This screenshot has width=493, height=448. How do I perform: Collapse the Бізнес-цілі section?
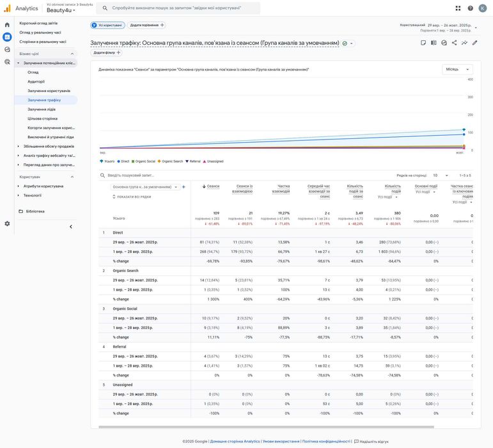(x=72, y=54)
